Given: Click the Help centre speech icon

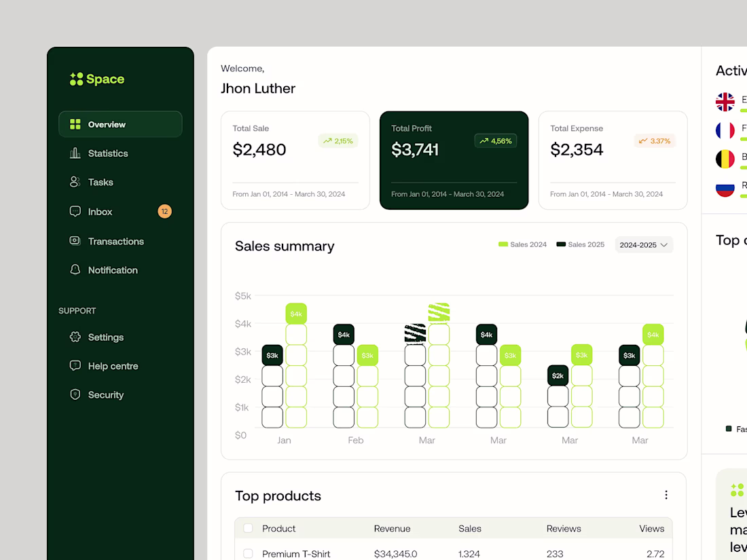Looking at the screenshot, I should point(75,366).
